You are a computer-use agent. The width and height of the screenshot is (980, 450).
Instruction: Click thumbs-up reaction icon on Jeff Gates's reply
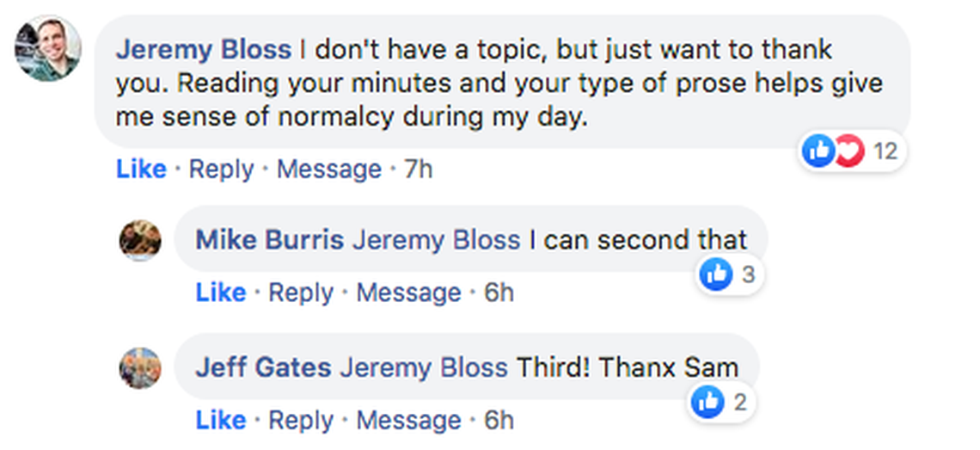708,402
